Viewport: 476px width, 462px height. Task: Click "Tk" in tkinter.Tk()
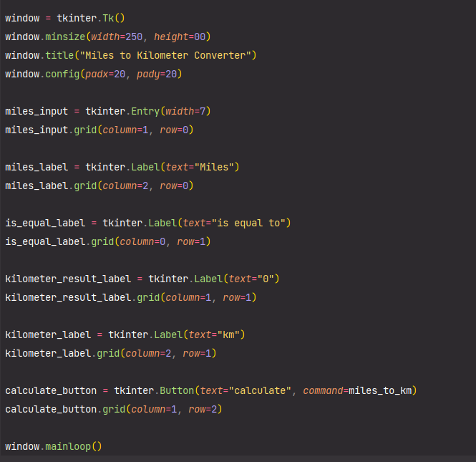(x=108, y=18)
